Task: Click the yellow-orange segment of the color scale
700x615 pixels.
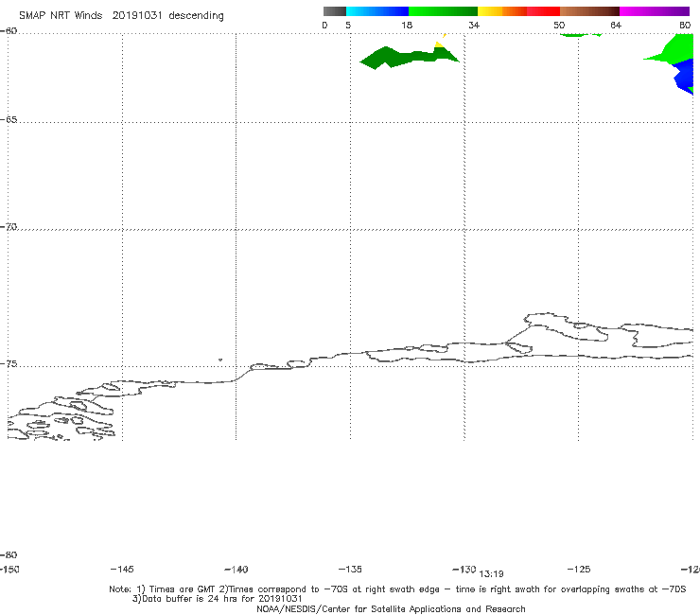Action: pos(502,11)
